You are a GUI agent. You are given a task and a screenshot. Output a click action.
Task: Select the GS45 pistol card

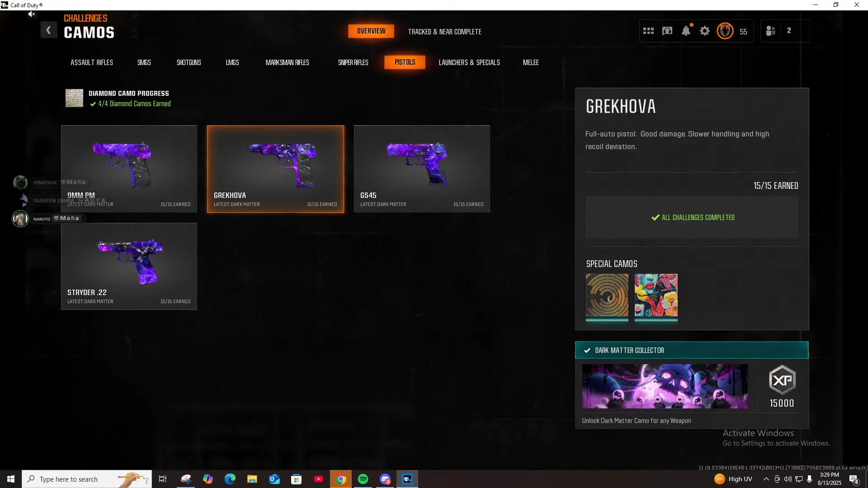point(422,169)
